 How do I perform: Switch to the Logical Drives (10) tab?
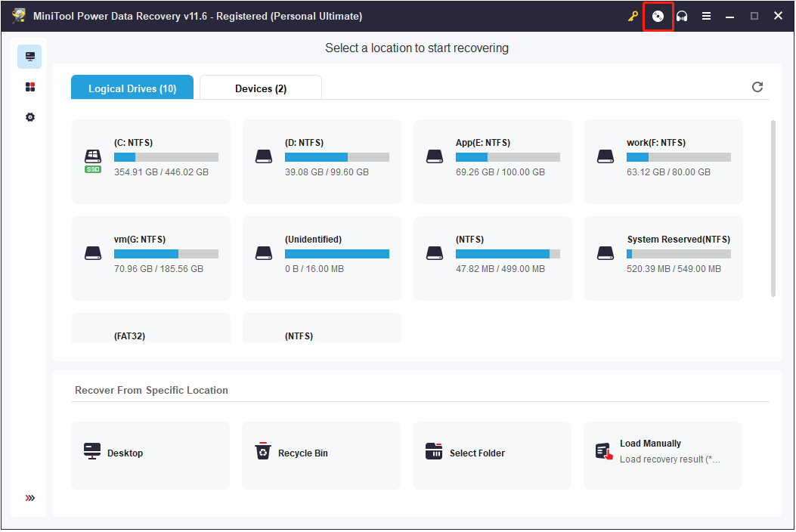tap(132, 88)
